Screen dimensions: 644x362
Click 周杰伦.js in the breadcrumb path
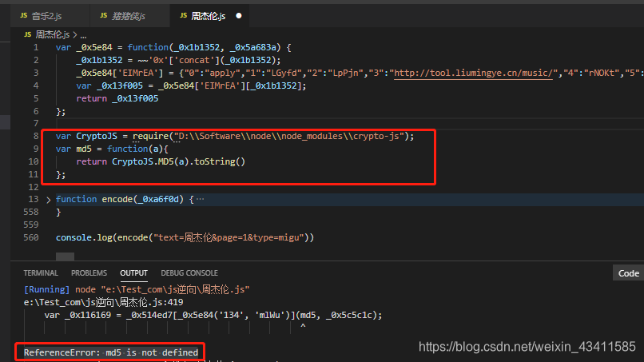point(52,34)
